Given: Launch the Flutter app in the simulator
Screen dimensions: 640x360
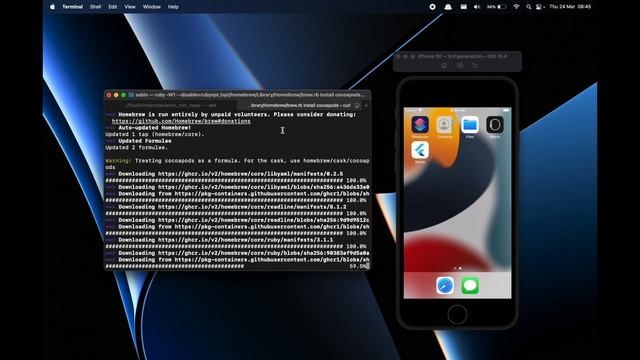Looking at the screenshot, I should pyautogui.click(x=420, y=150).
